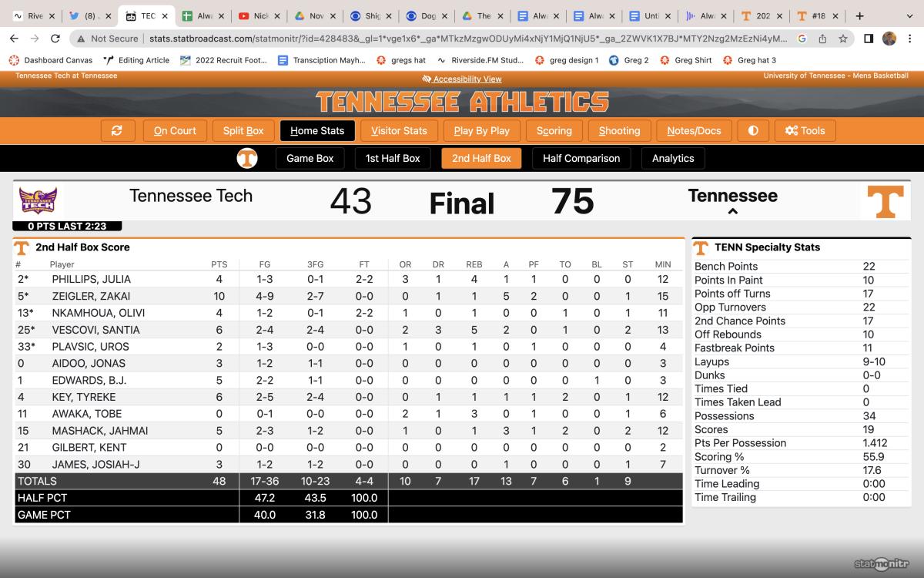Switch to Analytics tab
This screenshot has height=578, width=924.
click(673, 158)
